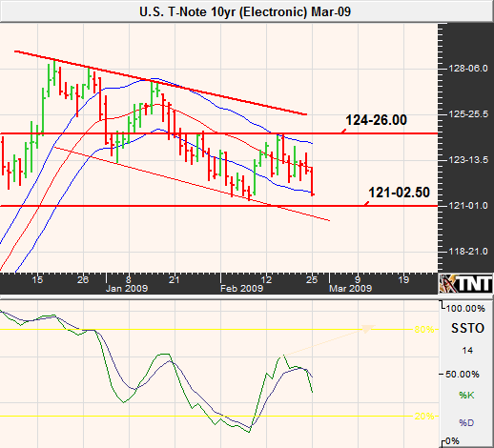Screen dimensions: 494x448
Task: Click the date axis tick labeled 21
Action: coord(175,279)
